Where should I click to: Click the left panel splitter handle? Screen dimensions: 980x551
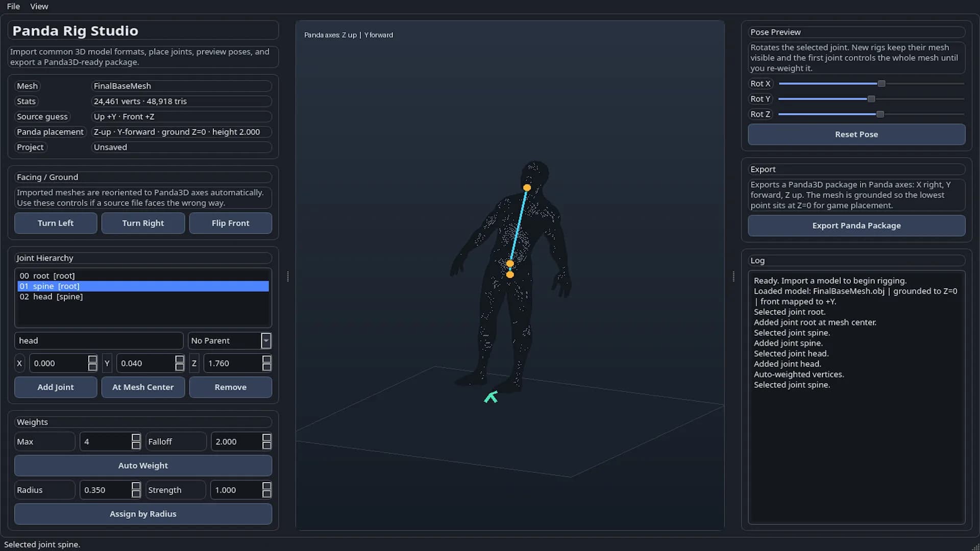point(288,277)
